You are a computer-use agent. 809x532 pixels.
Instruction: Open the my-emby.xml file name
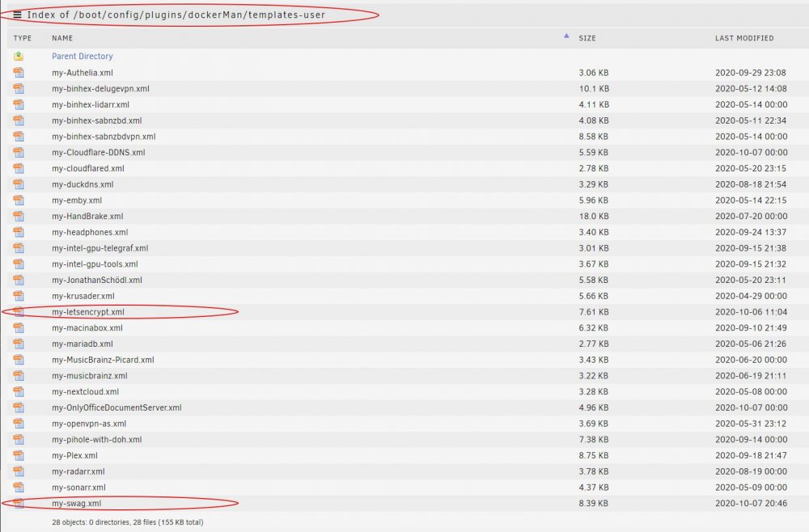click(77, 201)
